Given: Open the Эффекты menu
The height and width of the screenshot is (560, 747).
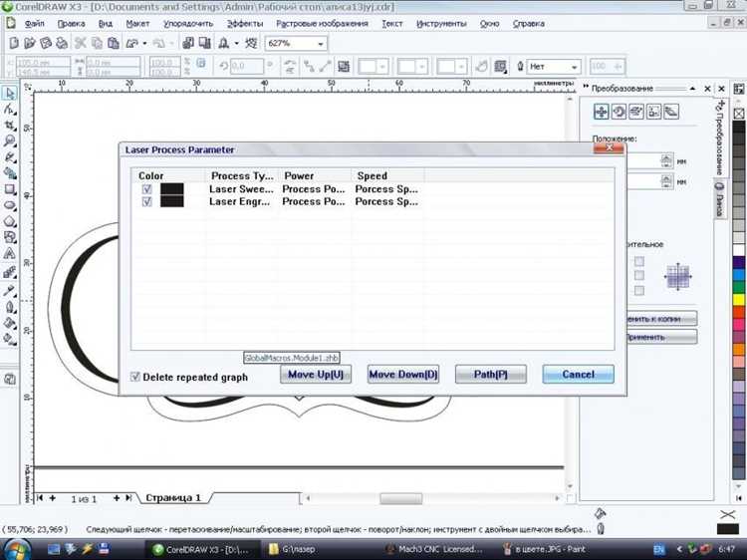Looking at the screenshot, I should (x=245, y=23).
